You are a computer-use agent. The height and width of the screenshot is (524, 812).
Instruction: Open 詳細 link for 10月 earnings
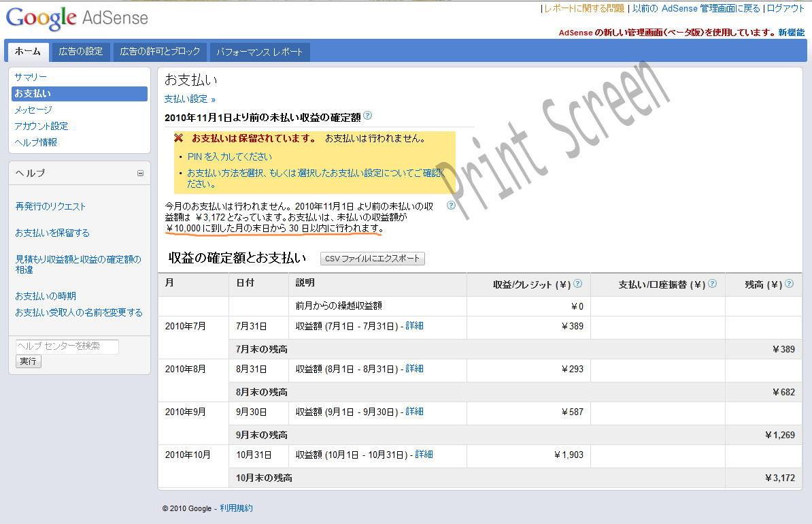[424, 455]
